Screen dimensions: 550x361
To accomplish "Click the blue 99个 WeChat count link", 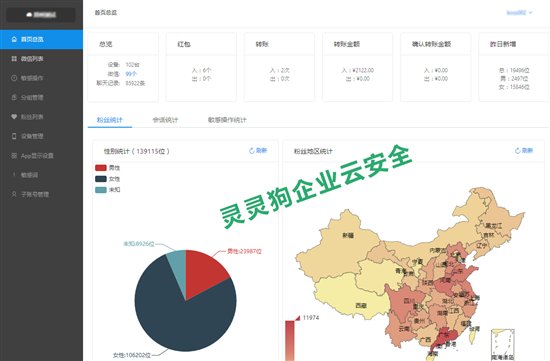I will 131,74.
